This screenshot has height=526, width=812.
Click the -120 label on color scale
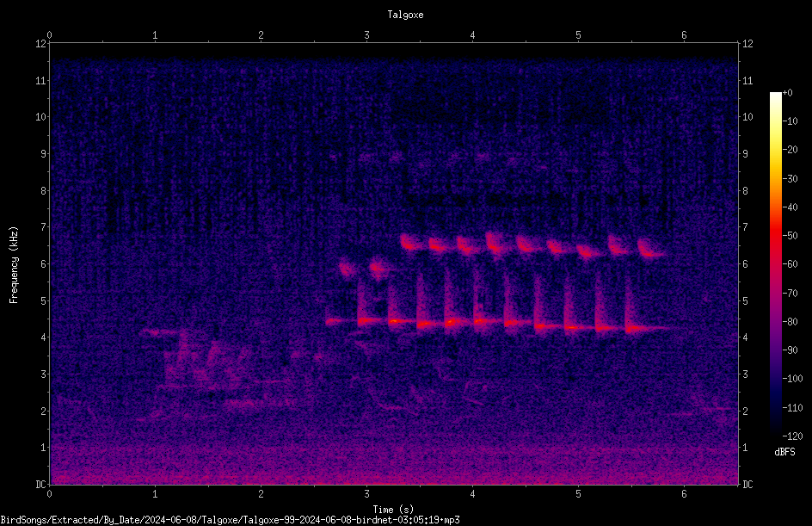click(792, 436)
